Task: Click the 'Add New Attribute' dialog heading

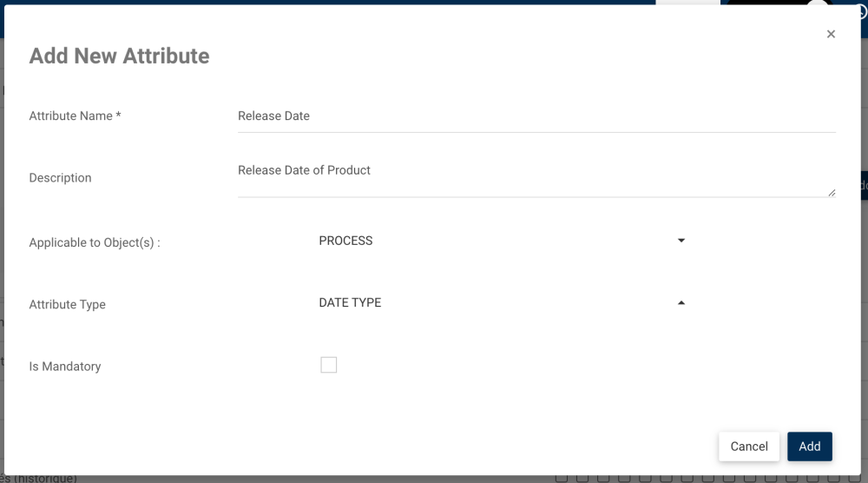Action: pos(119,56)
